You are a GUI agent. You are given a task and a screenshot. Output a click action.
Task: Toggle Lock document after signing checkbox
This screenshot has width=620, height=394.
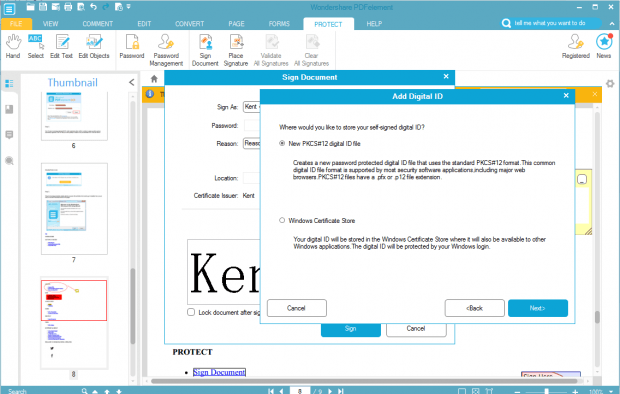pyautogui.click(x=191, y=312)
